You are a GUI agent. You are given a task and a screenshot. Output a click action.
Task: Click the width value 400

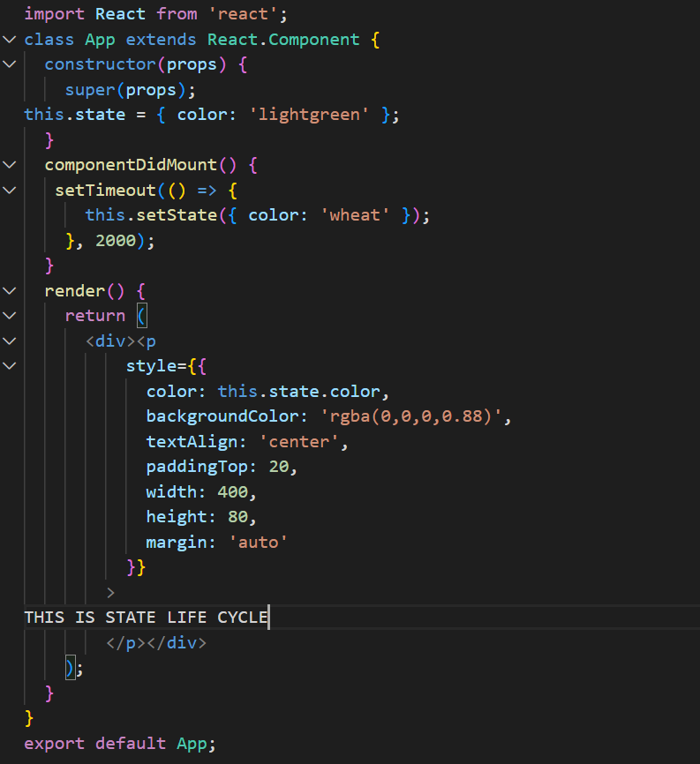(x=232, y=492)
